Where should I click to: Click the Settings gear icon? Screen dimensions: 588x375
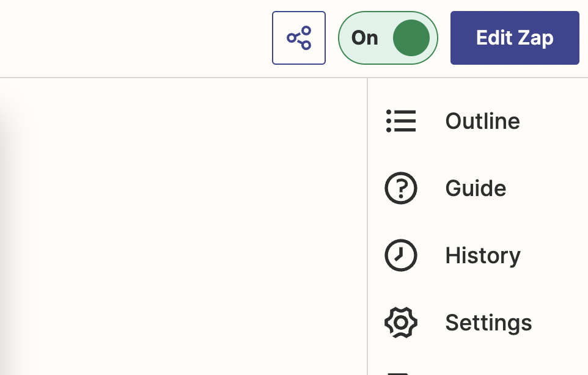(401, 322)
